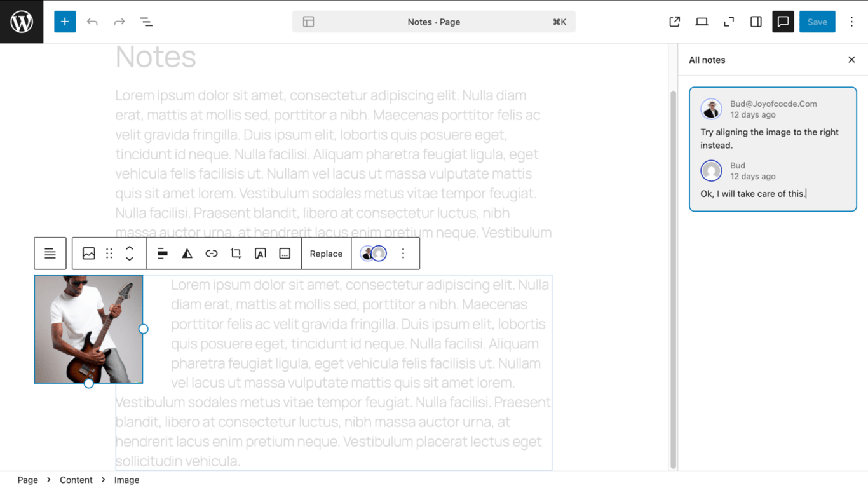868x488 pixels.
Task: Toggle the Settings sidebar panel
Action: [756, 21]
